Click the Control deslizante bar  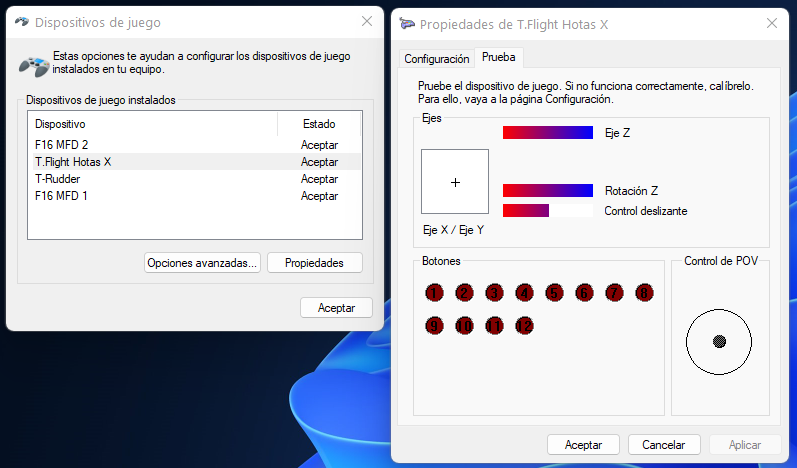pos(548,210)
